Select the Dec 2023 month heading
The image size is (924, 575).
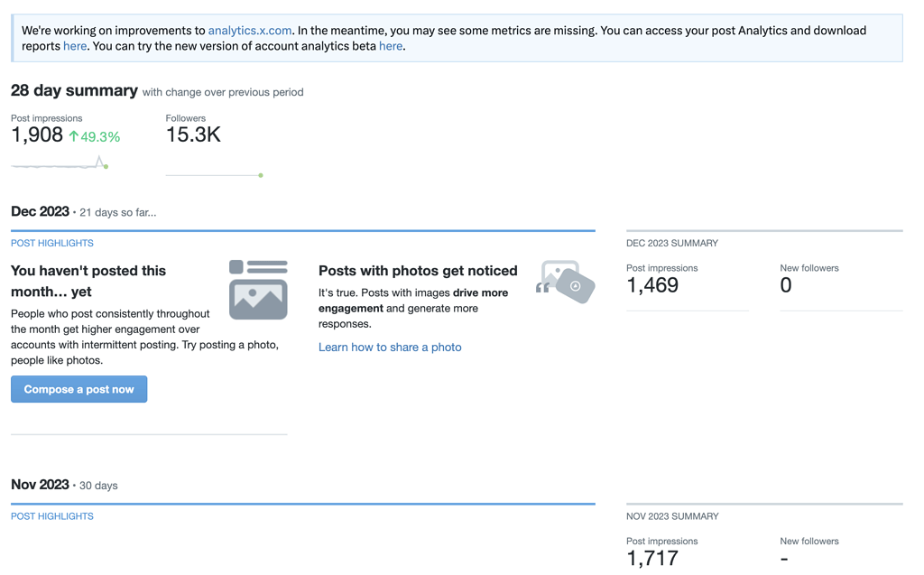[40, 211]
